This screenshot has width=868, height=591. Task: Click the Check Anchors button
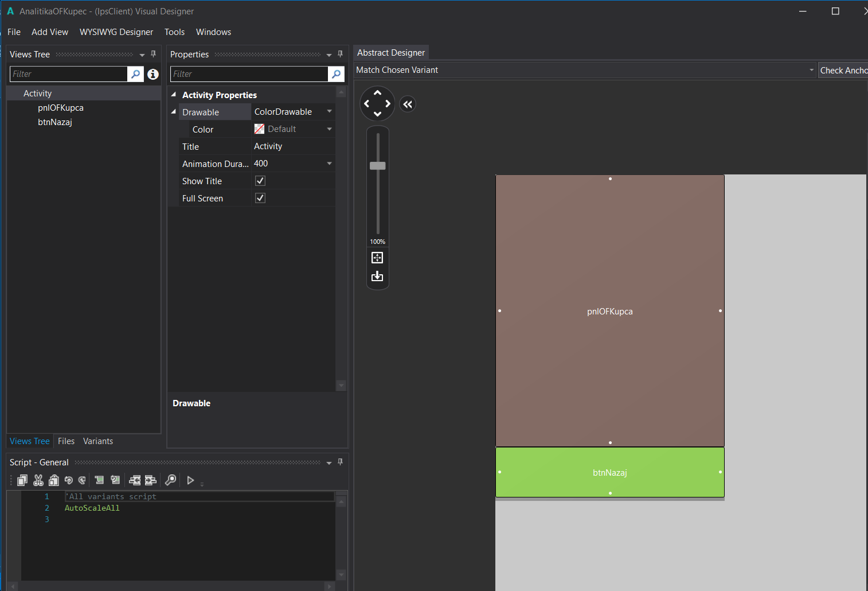(843, 70)
